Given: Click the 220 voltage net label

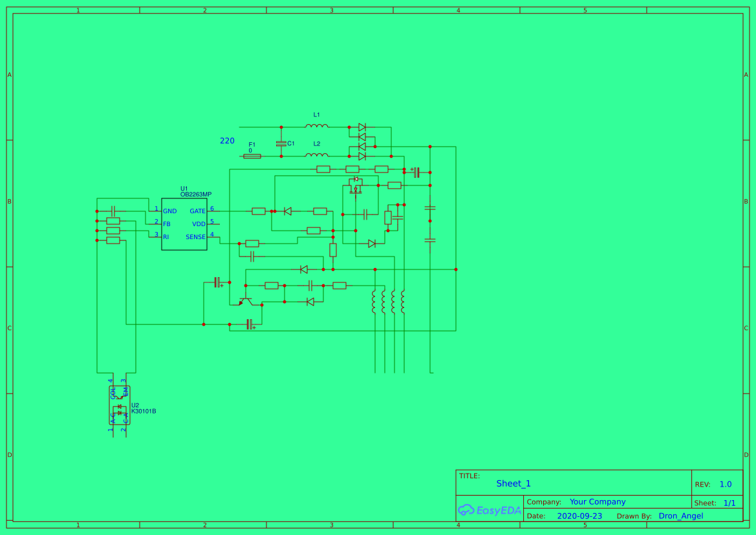Looking at the screenshot, I should 227,140.
